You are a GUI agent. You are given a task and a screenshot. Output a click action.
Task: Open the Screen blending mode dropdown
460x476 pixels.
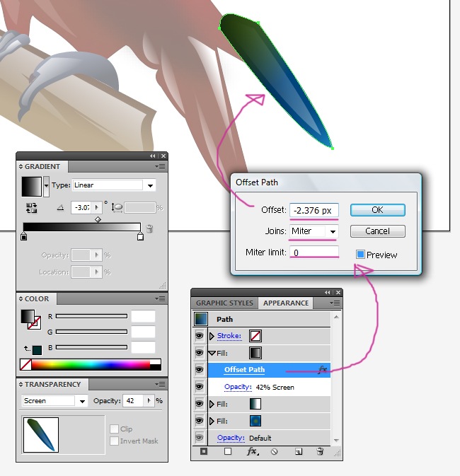point(83,401)
